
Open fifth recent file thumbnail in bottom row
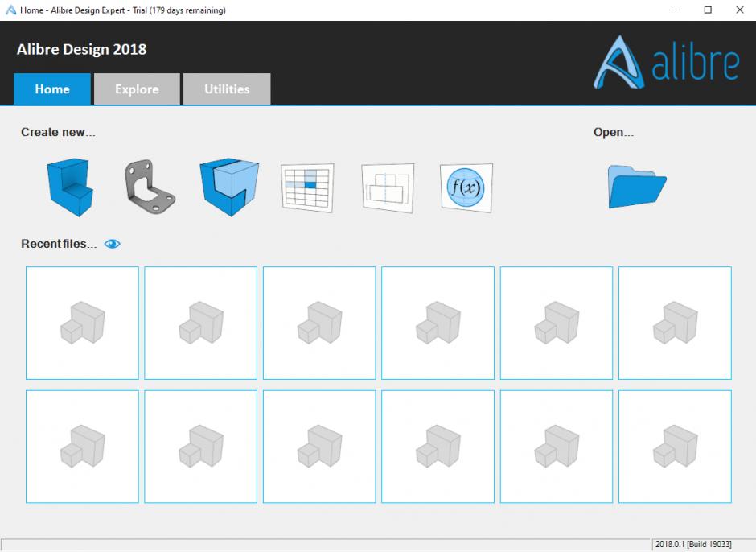(x=557, y=447)
